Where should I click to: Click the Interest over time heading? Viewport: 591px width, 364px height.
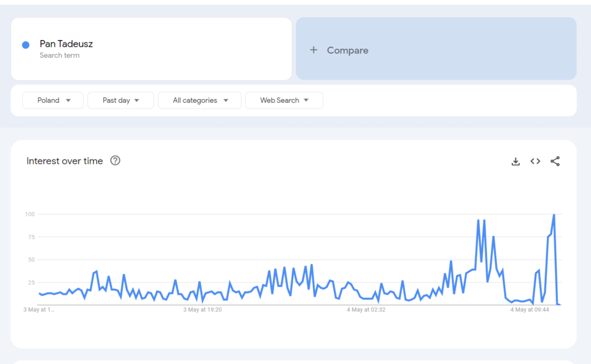[x=64, y=161]
